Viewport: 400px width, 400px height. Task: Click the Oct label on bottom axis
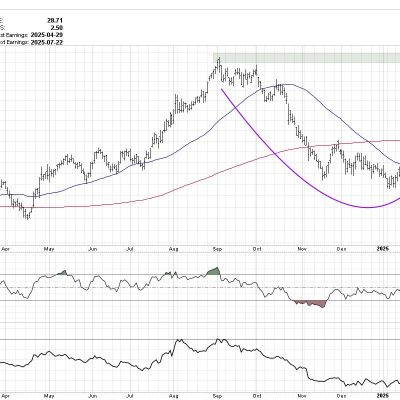point(257,396)
